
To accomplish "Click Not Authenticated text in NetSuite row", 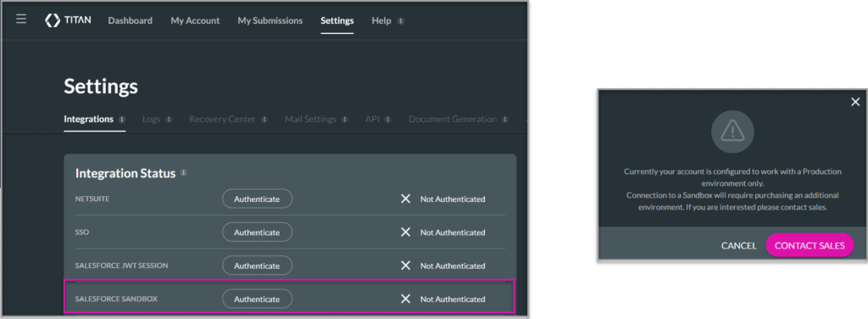I will click(x=453, y=199).
